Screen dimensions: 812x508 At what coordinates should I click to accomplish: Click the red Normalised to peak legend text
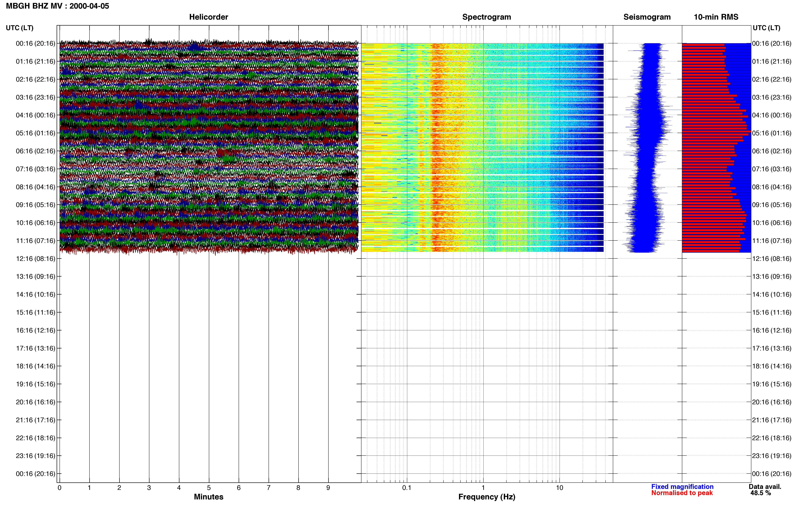(x=682, y=493)
